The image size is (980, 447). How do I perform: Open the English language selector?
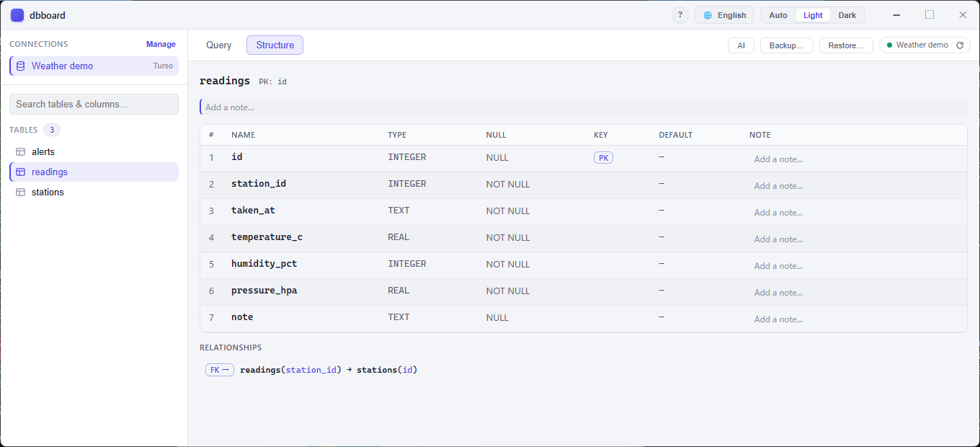coord(724,15)
